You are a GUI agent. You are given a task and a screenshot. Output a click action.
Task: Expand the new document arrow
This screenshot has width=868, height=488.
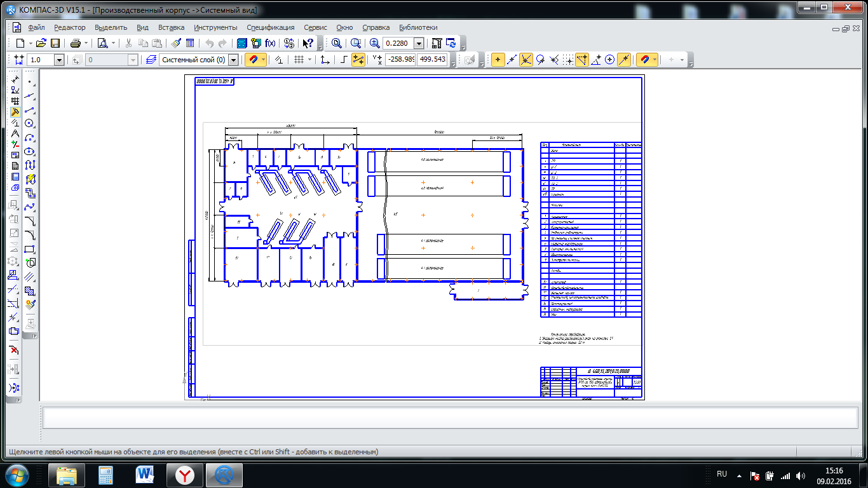click(29, 43)
